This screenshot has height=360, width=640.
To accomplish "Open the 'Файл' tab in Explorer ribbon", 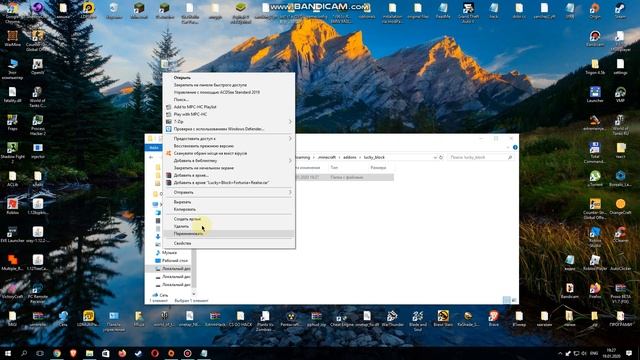I will coord(154,147).
